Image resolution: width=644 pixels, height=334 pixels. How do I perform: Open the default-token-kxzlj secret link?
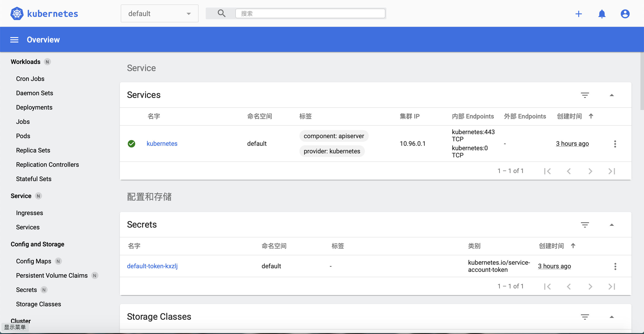coord(152,266)
